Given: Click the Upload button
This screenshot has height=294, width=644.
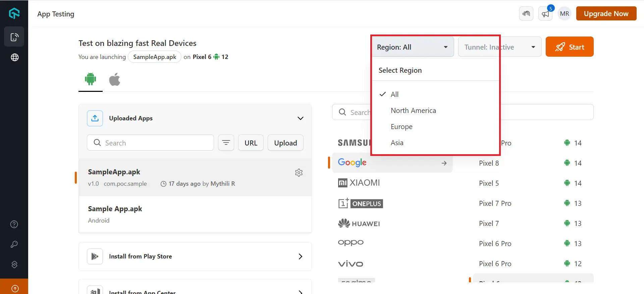Looking at the screenshot, I should pos(285,143).
